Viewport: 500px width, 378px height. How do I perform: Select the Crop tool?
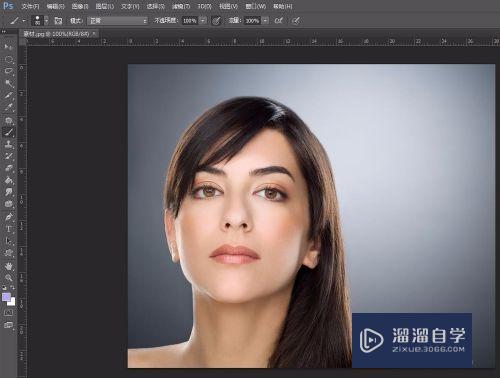(9, 95)
